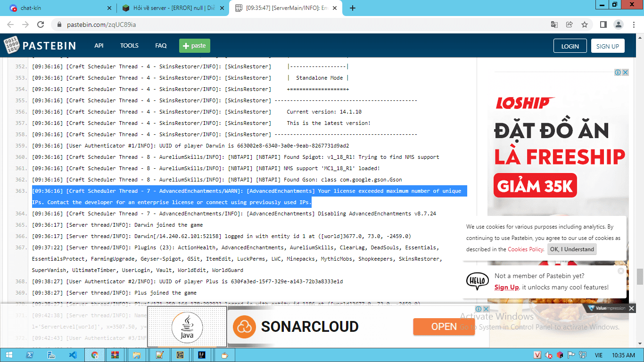Click the SIGN UP button

click(608, 46)
